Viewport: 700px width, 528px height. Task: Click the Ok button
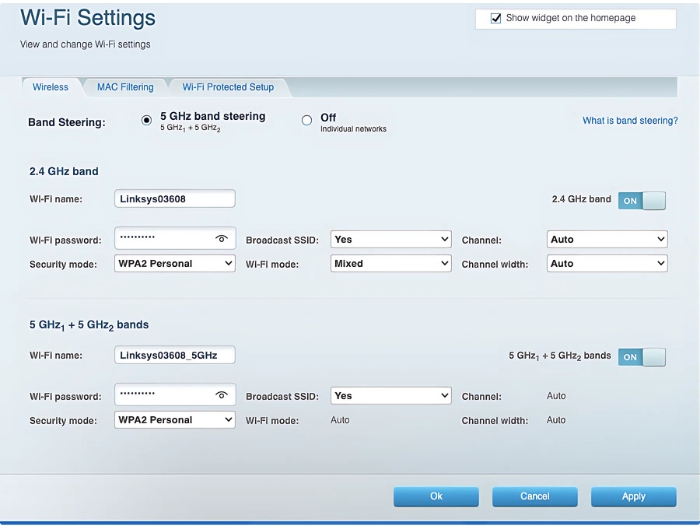coord(436,497)
